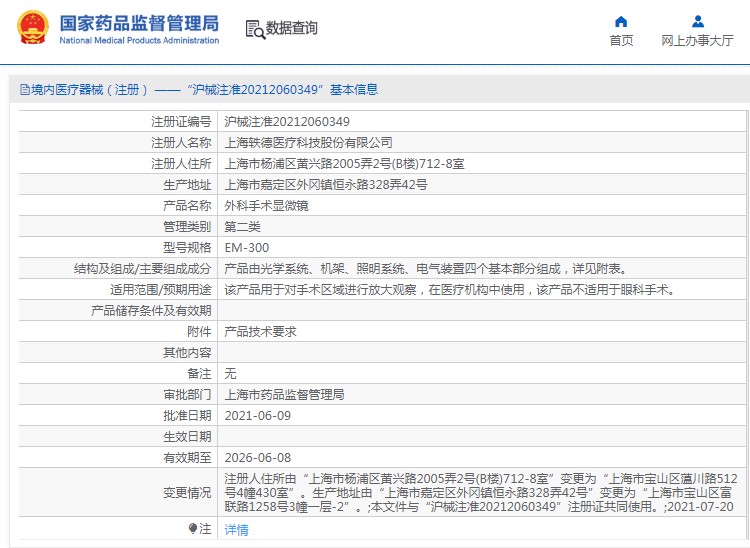The image size is (750, 548).
Task: Select model value EM-300
Action: pos(247,248)
